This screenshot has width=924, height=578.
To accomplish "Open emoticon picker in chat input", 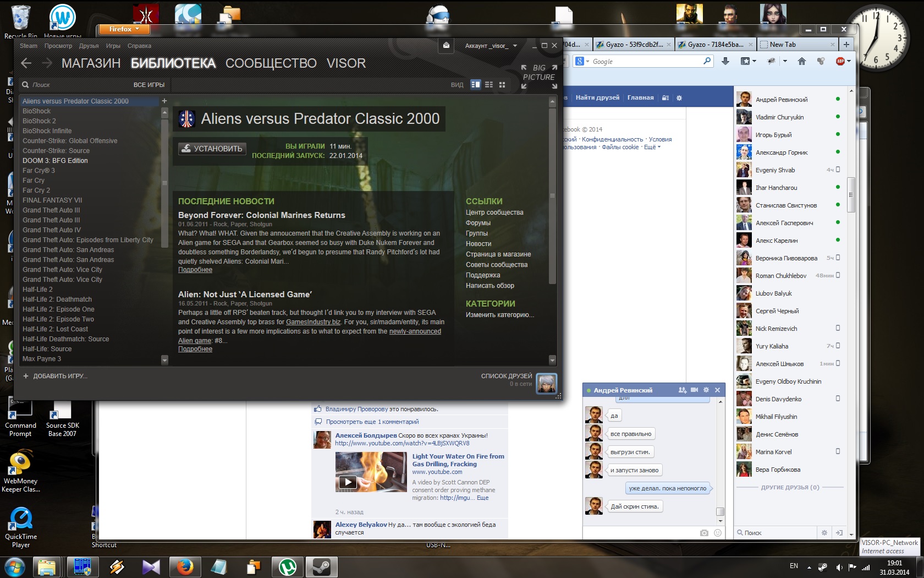I will [x=718, y=533].
